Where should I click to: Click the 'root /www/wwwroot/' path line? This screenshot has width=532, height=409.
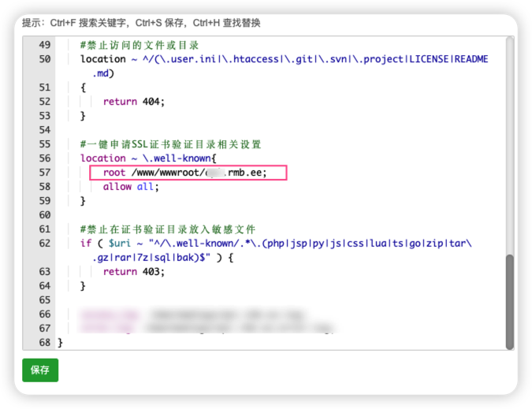coord(185,173)
